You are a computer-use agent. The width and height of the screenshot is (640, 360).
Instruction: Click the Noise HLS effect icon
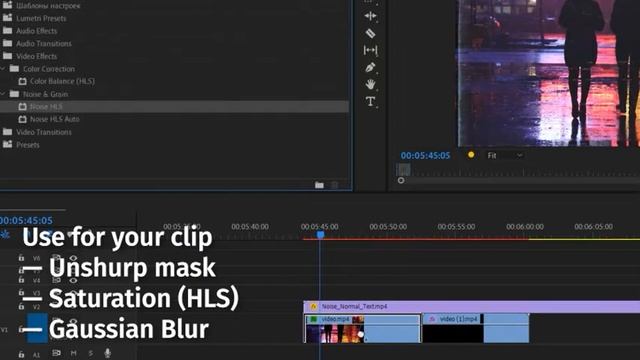pyautogui.click(x=22, y=107)
